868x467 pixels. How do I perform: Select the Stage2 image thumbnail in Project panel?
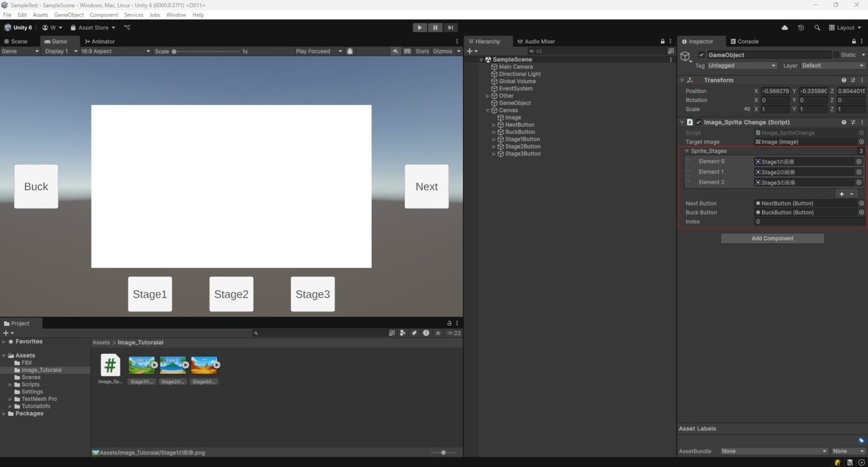[x=172, y=365]
